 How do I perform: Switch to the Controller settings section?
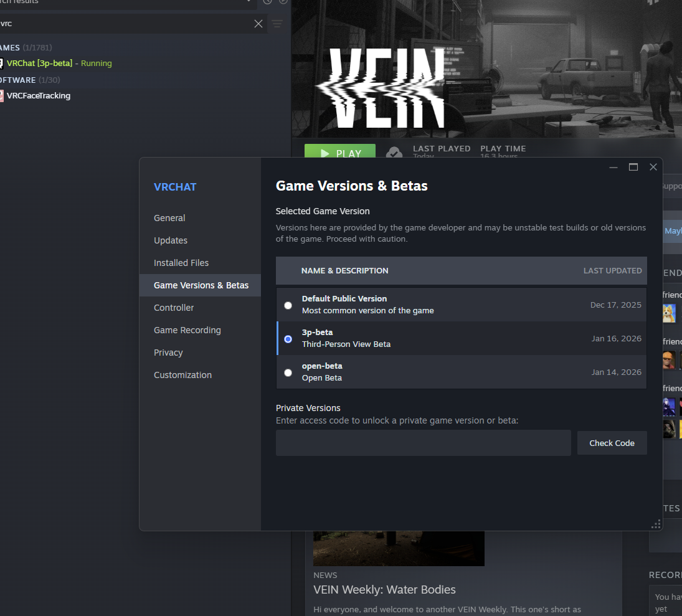174,308
